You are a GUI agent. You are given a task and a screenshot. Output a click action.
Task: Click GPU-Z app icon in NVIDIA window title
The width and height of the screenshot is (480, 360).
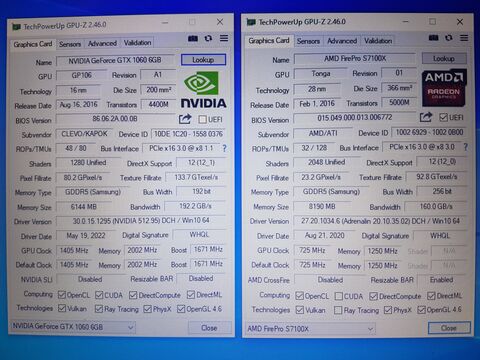pyautogui.click(x=16, y=27)
